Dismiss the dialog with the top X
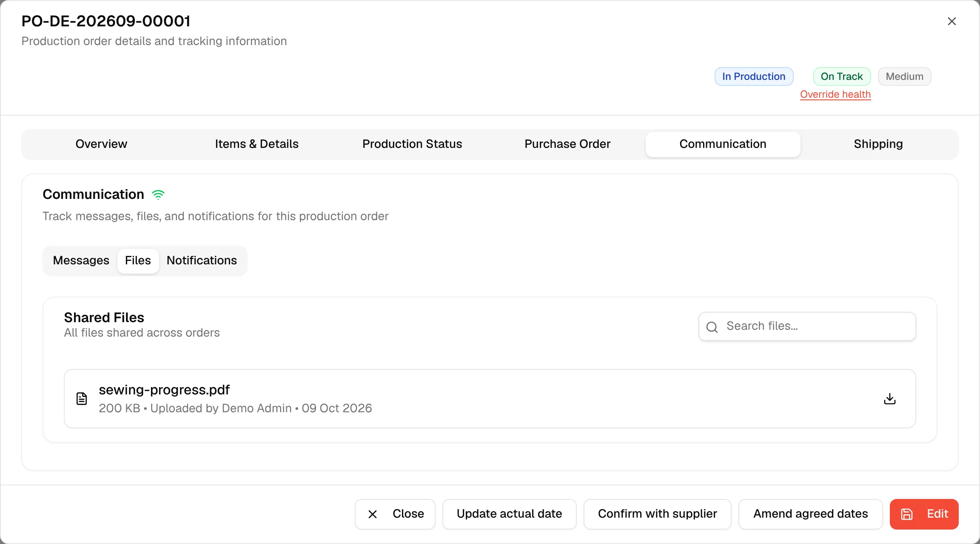 [952, 21]
